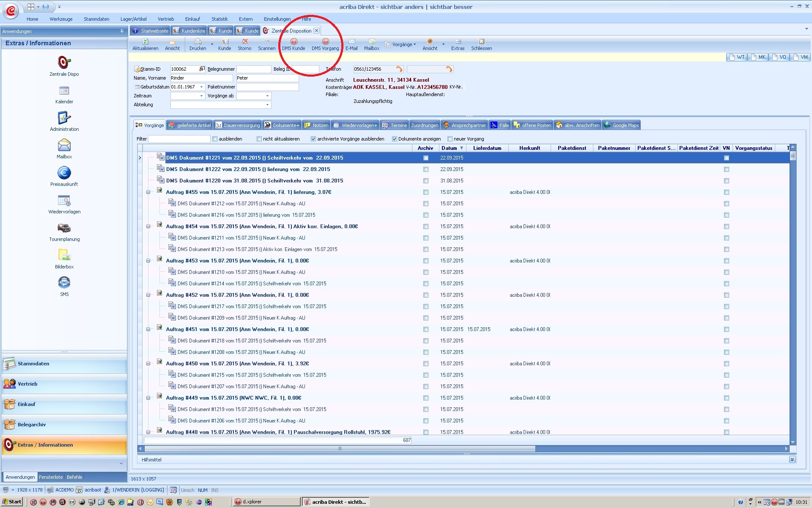
Task: Click Aktualisieren toolbar icon
Action: (x=145, y=44)
